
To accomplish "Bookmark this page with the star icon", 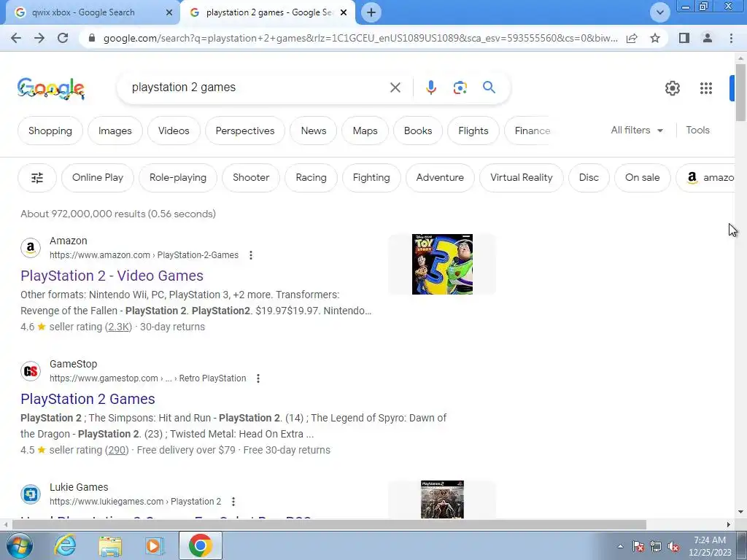I will tap(655, 38).
